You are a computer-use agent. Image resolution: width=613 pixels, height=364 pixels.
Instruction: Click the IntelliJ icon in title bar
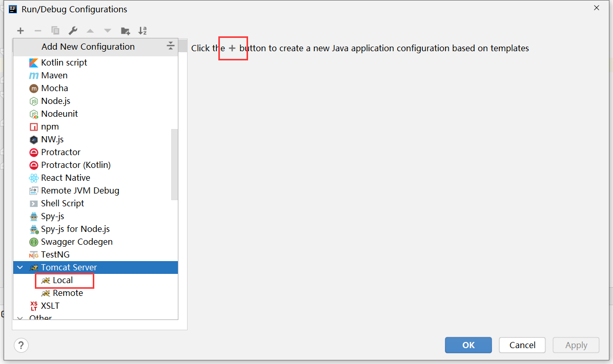point(12,9)
